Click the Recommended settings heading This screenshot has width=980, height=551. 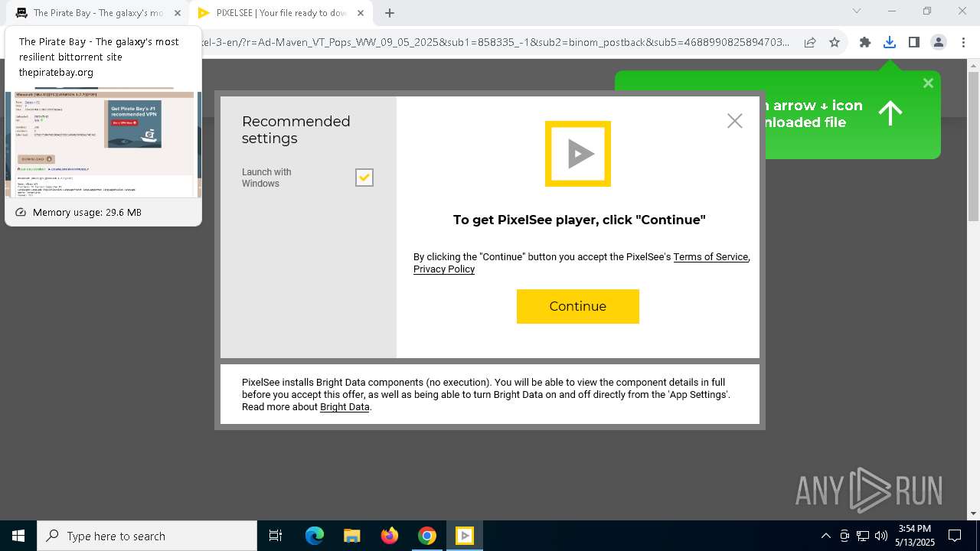296,130
